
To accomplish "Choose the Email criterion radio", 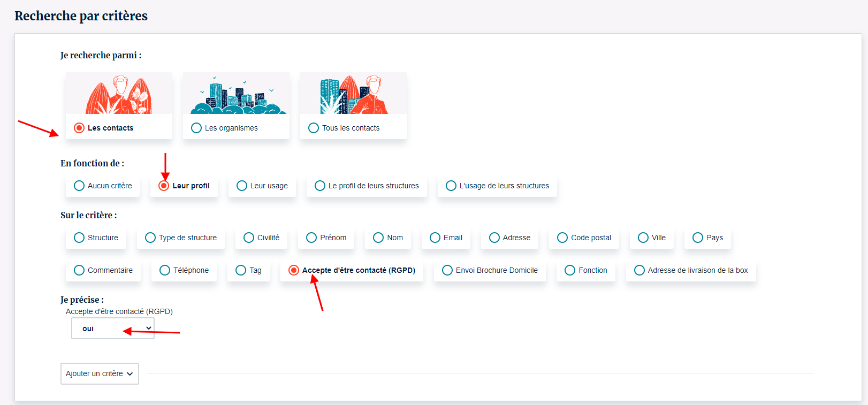I will click(x=435, y=238).
